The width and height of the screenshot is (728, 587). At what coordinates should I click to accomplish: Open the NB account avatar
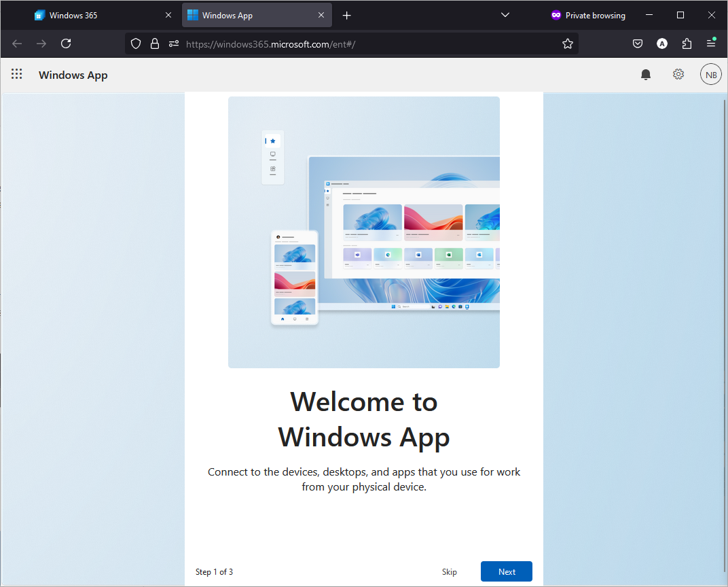pos(710,74)
